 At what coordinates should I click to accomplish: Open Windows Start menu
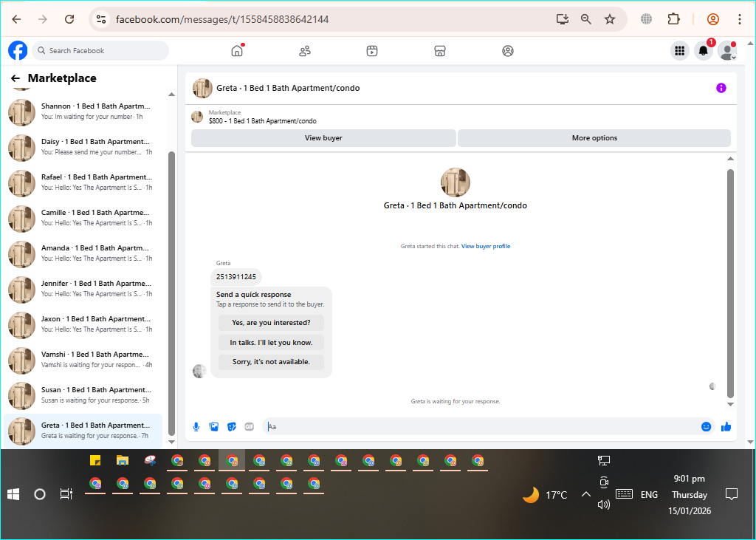click(x=13, y=494)
